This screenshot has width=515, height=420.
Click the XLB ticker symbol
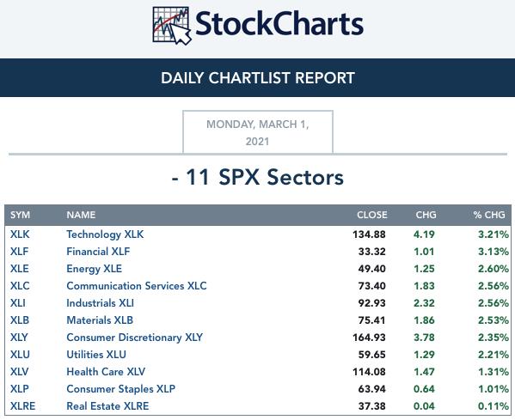20,320
